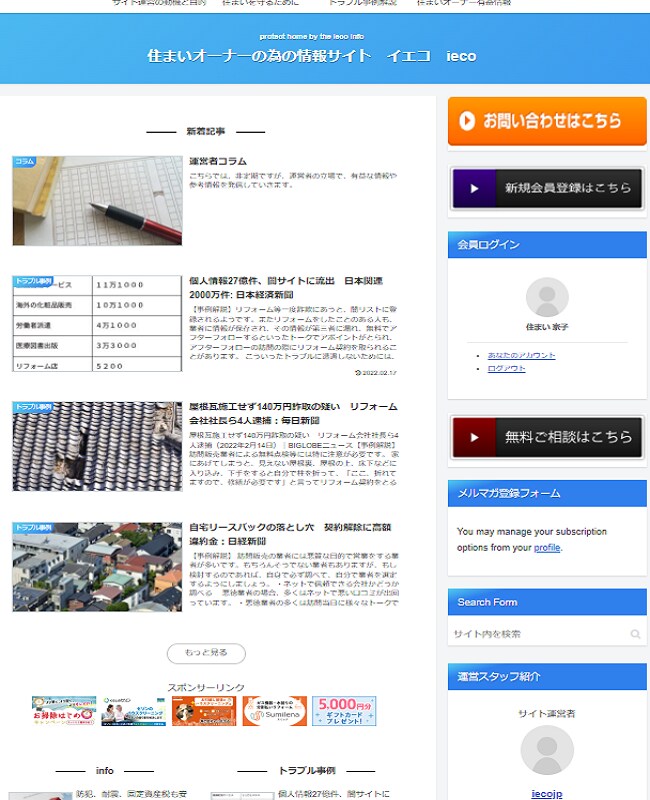Click the もっと見る button
The width and height of the screenshot is (650, 800).
(206, 653)
